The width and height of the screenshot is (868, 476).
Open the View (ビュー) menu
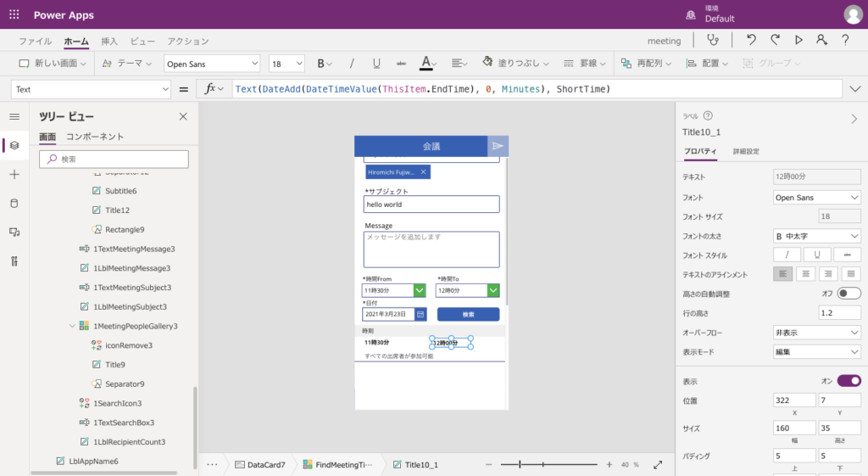[142, 41]
